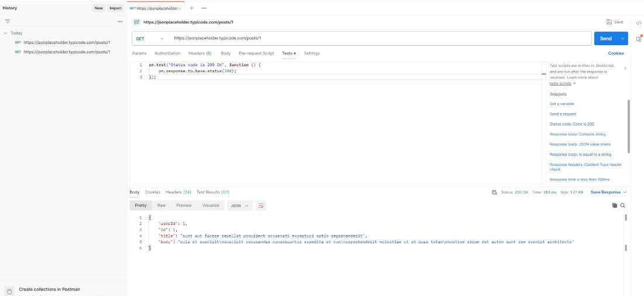
Task: Click the New button in sidebar
Action: pos(98,8)
